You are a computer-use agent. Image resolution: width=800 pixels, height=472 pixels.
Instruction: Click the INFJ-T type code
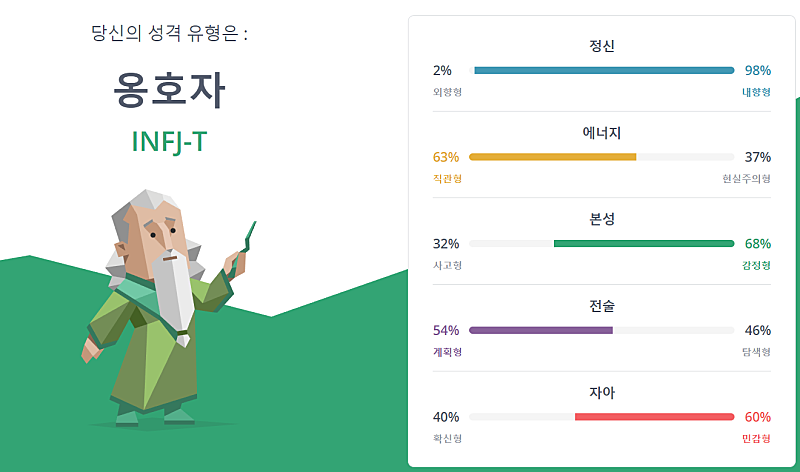click(x=170, y=142)
